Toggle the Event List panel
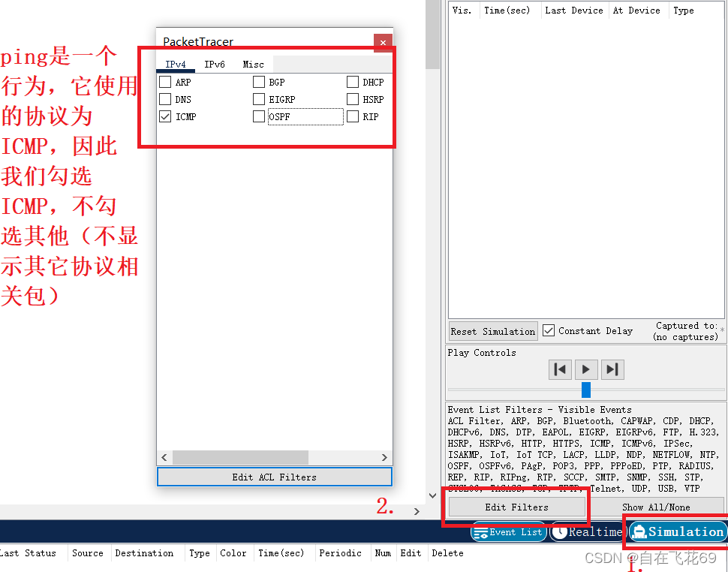Viewport: 728px width, 572px height. pyautogui.click(x=510, y=532)
